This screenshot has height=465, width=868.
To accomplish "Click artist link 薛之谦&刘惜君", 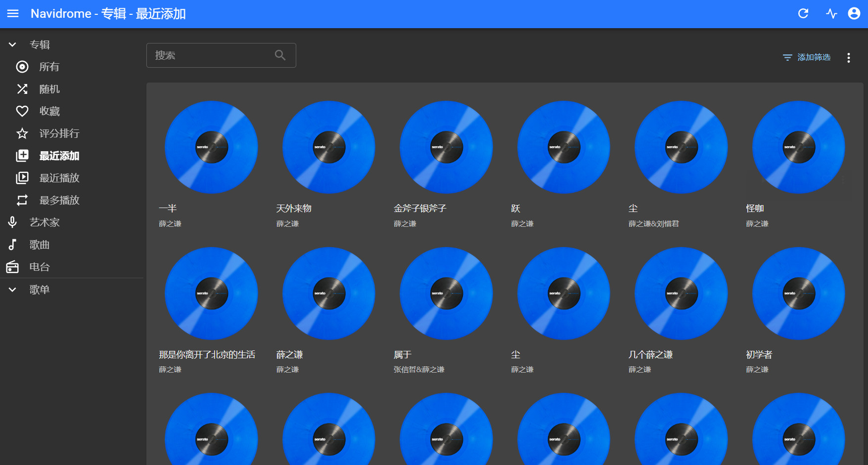I will tap(654, 224).
